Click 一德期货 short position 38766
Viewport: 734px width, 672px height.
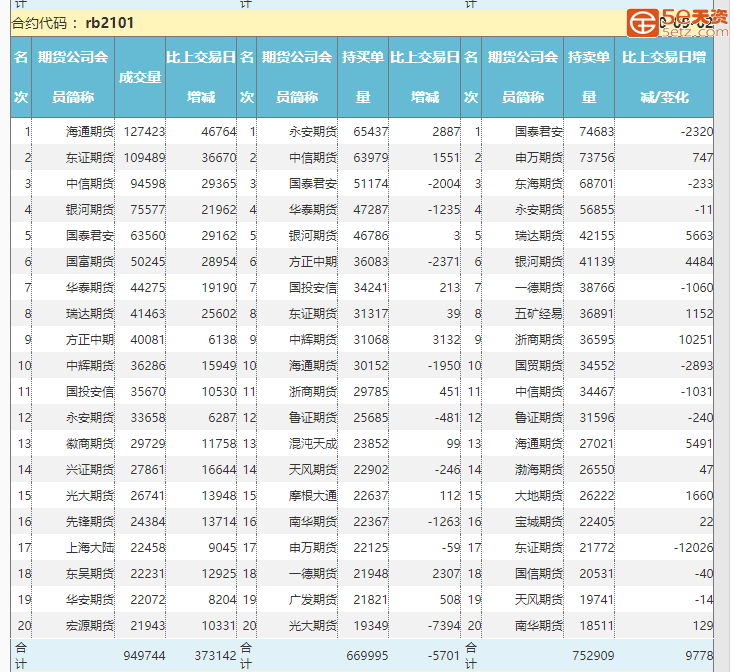(596, 288)
